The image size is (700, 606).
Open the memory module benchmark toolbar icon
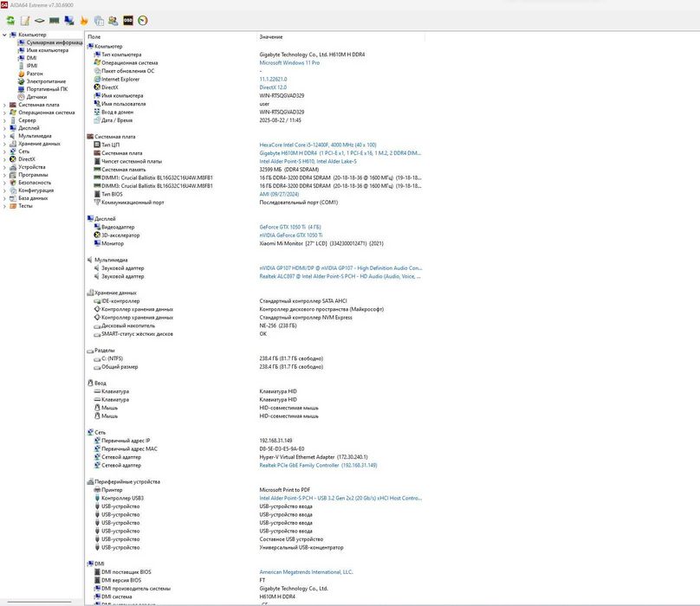point(55,21)
